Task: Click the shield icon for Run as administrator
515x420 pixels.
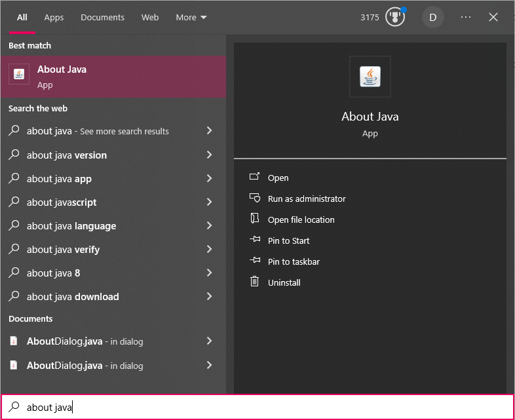Action: (255, 199)
